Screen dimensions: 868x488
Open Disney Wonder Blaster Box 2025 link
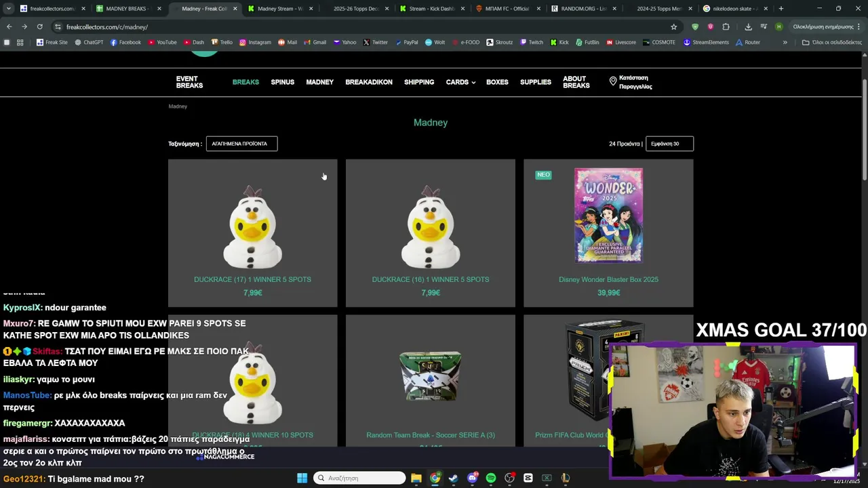pos(608,279)
